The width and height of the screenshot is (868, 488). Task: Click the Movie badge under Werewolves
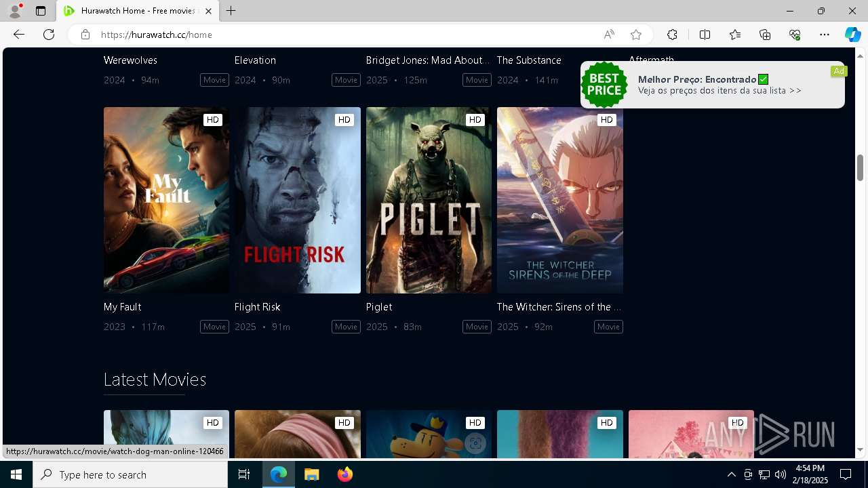[x=214, y=80]
